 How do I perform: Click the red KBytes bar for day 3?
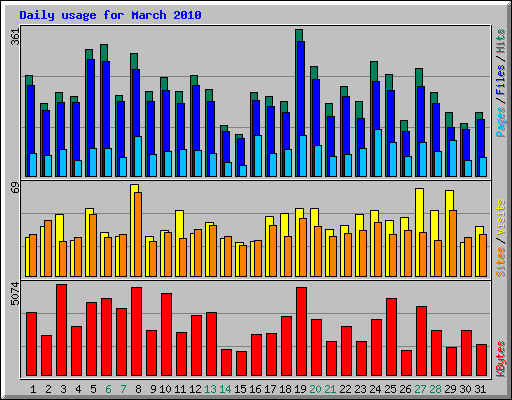(62, 330)
